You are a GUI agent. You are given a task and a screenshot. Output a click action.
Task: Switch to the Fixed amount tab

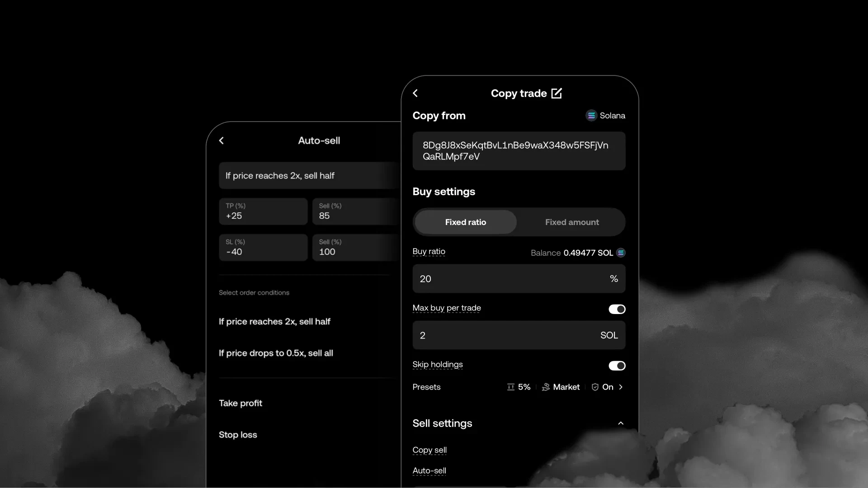point(572,222)
